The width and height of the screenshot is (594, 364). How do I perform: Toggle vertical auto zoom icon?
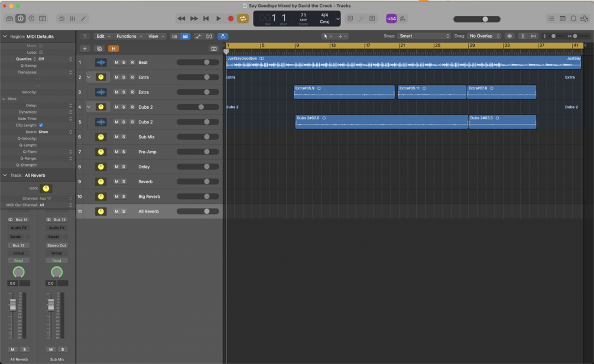[523, 36]
